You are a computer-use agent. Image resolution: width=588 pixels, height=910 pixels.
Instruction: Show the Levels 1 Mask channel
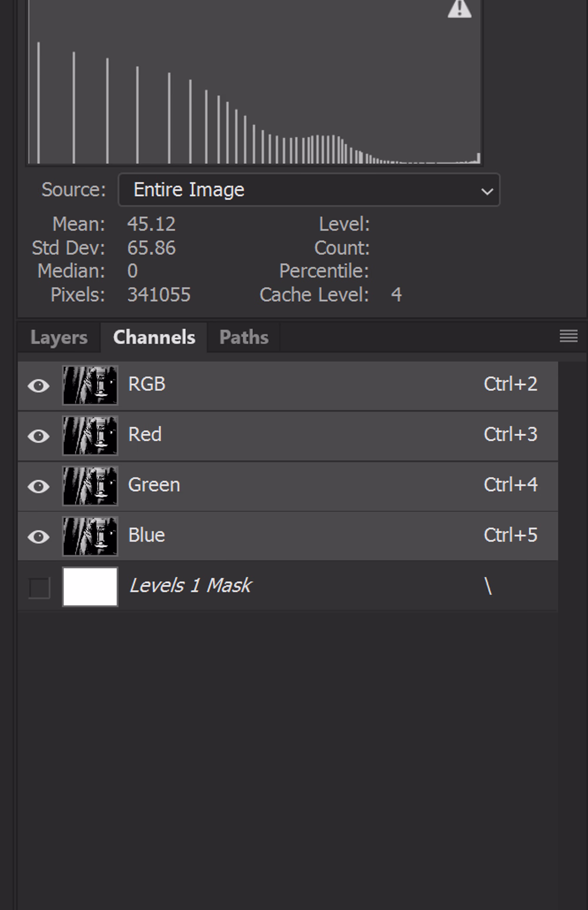point(39,587)
